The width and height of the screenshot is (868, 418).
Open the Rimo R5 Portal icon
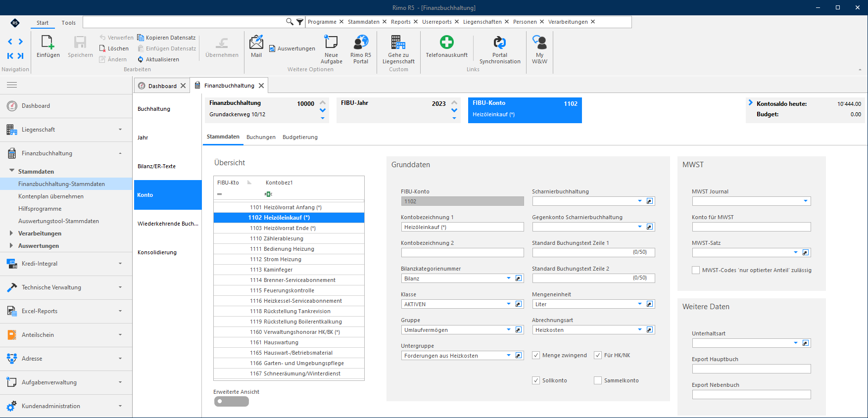tap(361, 43)
